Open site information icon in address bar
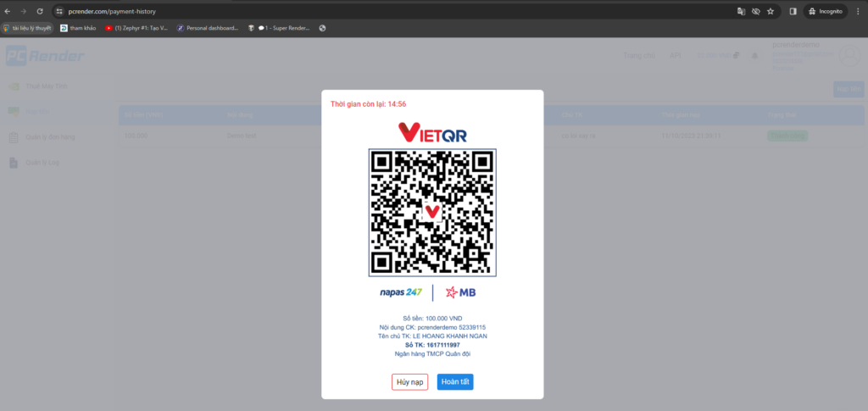This screenshot has width=868, height=411. click(x=60, y=11)
